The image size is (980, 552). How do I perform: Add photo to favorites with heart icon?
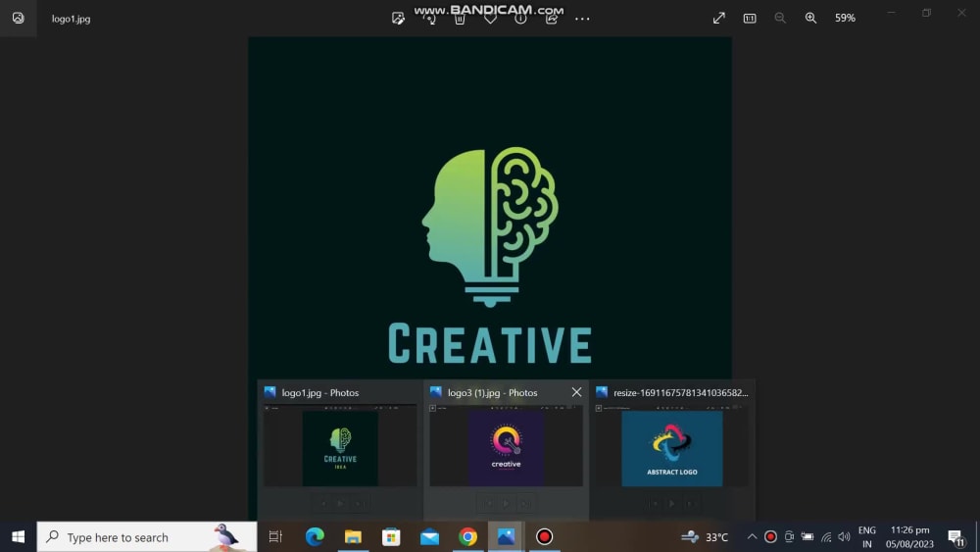coord(490,19)
